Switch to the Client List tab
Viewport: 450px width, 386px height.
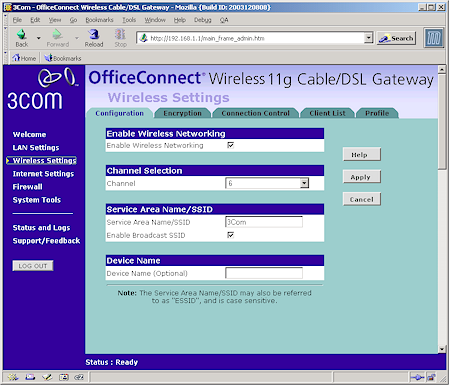click(327, 113)
